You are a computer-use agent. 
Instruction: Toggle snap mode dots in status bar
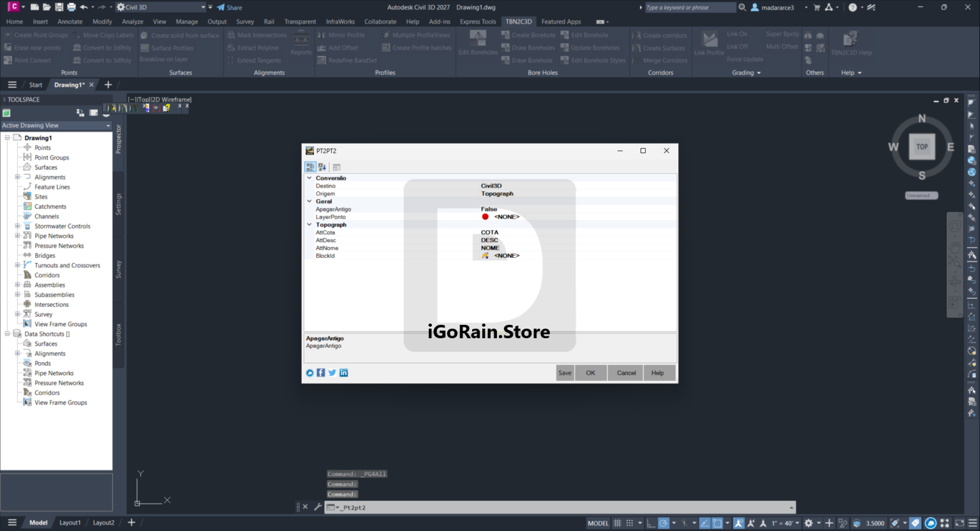[630, 523]
